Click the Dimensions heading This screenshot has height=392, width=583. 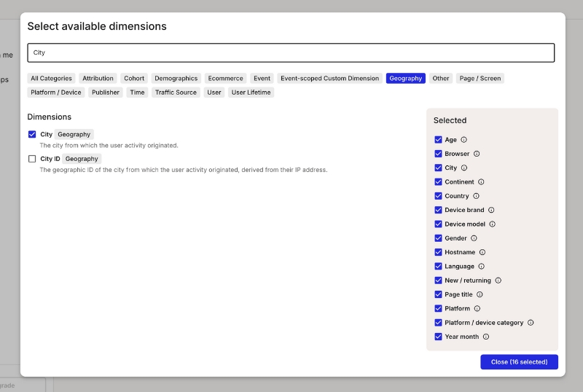coord(49,117)
